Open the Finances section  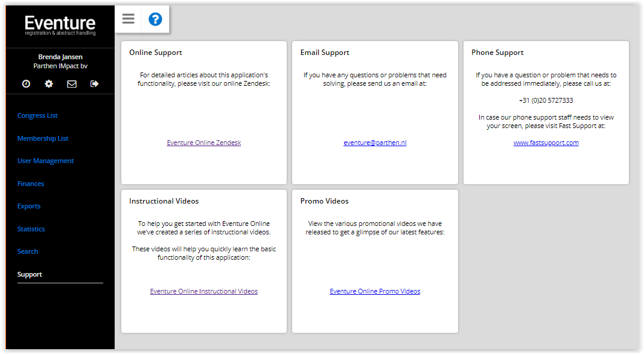(x=31, y=184)
